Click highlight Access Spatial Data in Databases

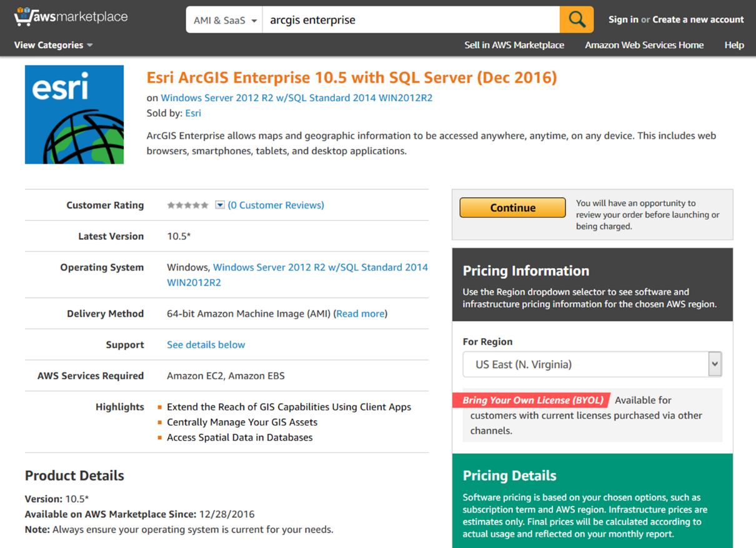click(240, 437)
